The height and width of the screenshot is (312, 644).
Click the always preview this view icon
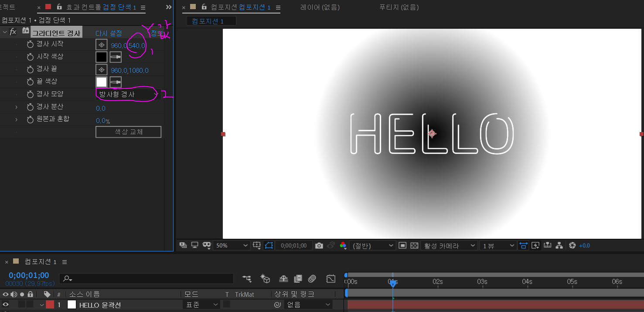coord(183,245)
